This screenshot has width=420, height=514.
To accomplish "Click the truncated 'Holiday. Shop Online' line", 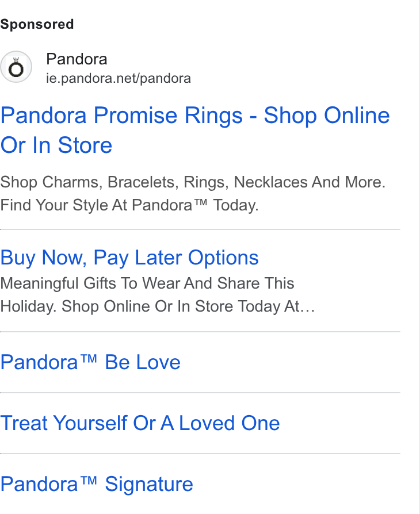I will (x=158, y=306).
